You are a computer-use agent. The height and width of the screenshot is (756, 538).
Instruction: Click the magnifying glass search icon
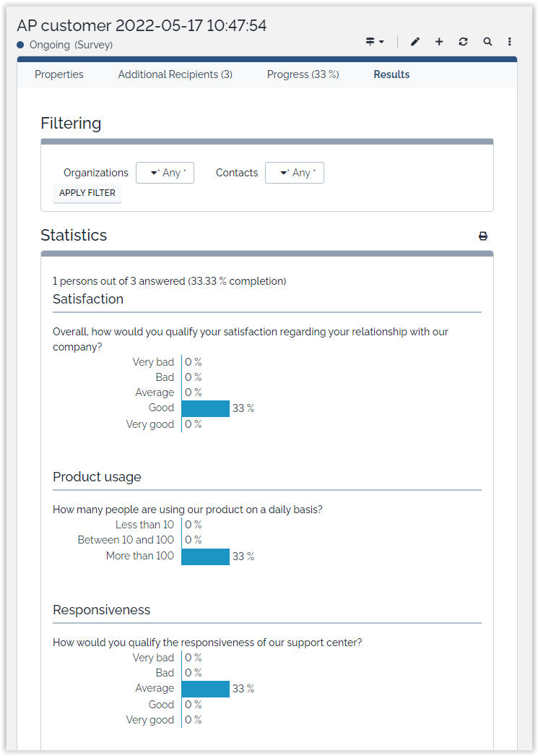coord(487,42)
